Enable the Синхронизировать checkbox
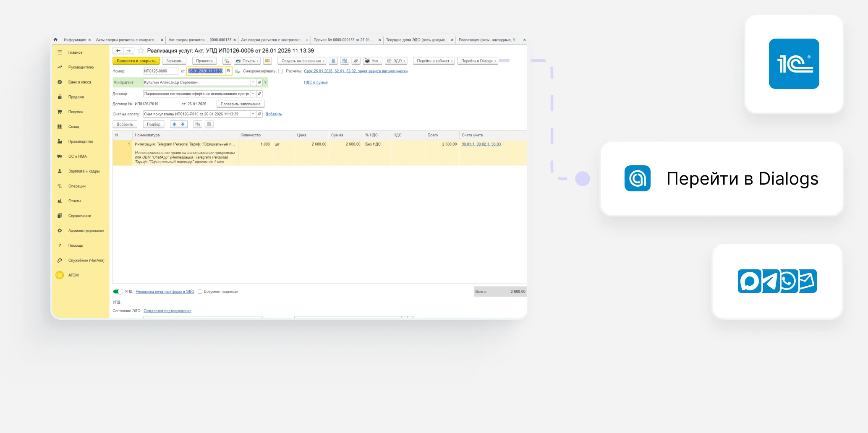 [281, 71]
